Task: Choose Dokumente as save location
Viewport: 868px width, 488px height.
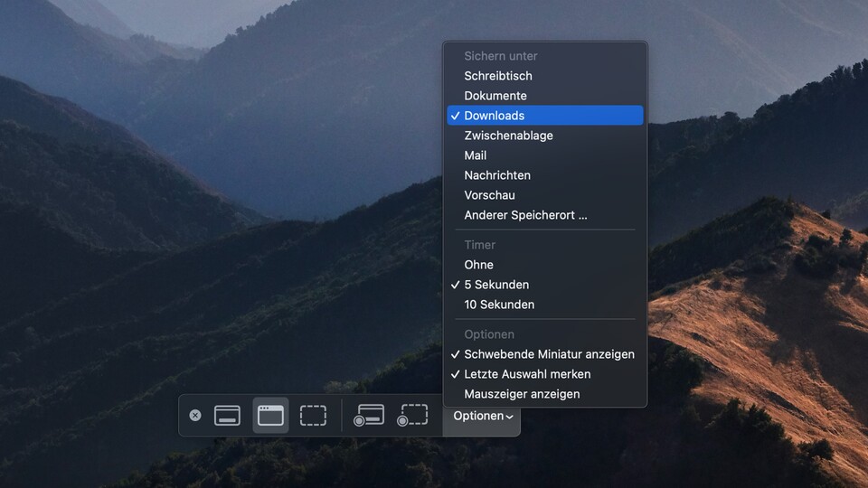Action: (545, 96)
